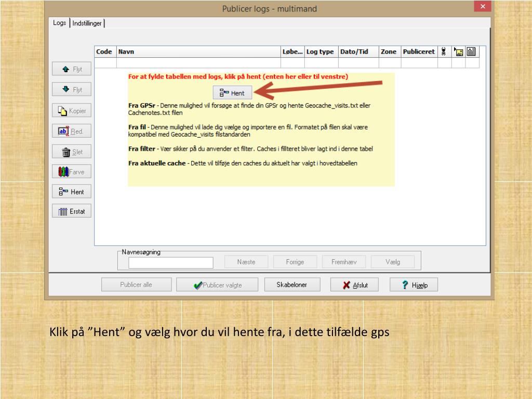The image size is (532, 399).
Task: Sort by Log type column header
Action: 321,51
